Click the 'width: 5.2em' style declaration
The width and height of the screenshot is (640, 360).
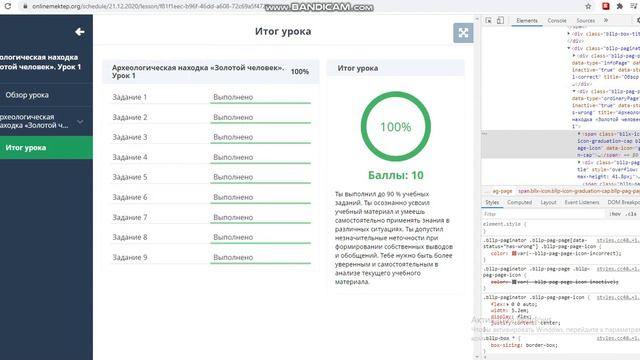pos(510,311)
